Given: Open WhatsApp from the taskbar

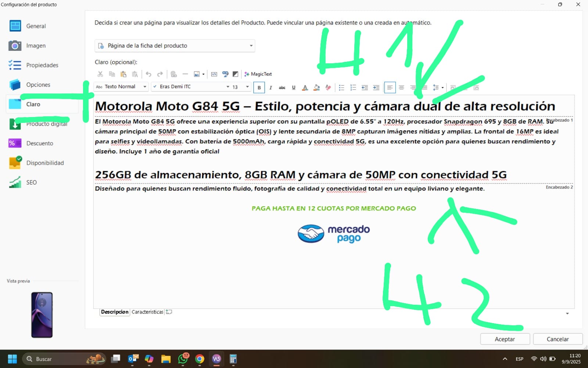Looking at the screenshot, I should 183,359.
